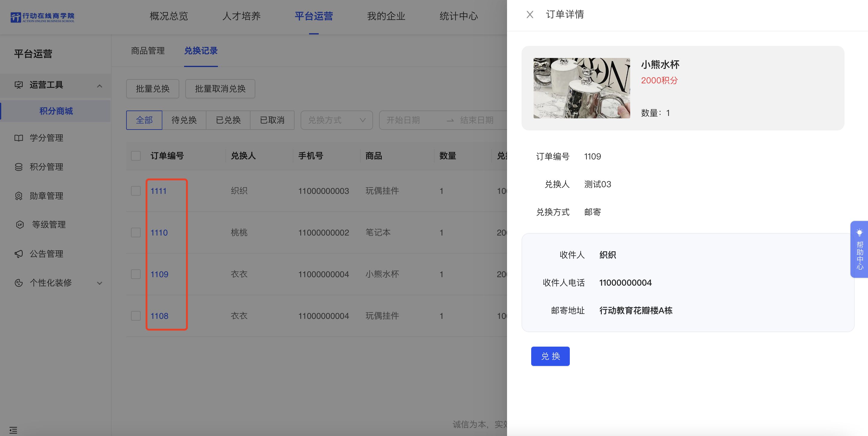Switch to the 商品管理 tab
The width and height of the screenshot is (868, 436).
pos(148,51)
